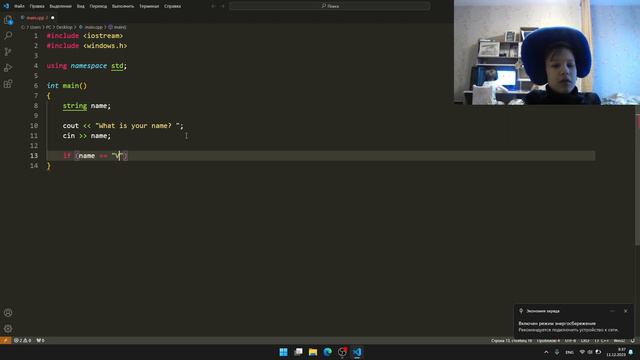This screenshot has width=640, height=360.
Task: Open the Extensions view
Action: [8, 84]
